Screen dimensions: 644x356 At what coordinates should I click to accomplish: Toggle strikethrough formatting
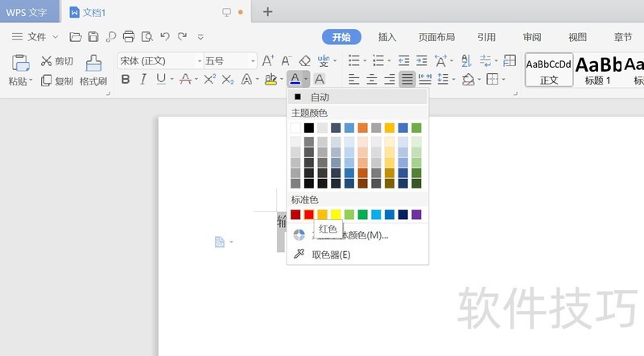pos(185,79)
